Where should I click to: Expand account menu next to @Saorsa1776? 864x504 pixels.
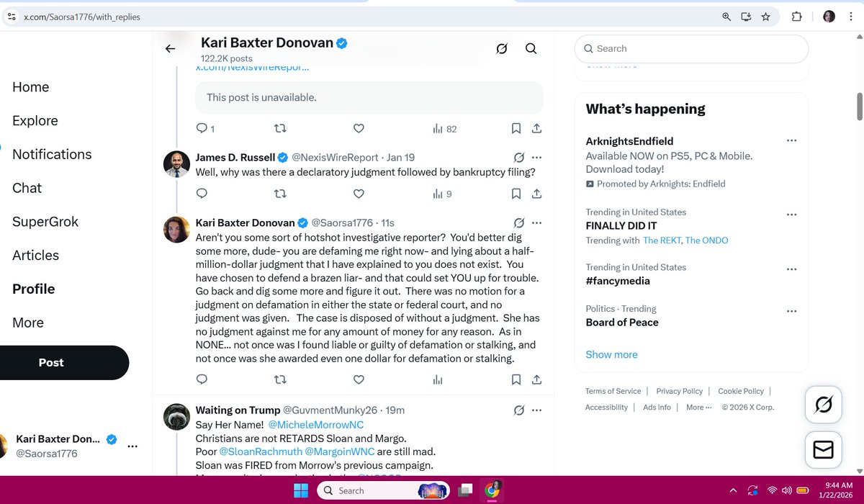point(132,446)
